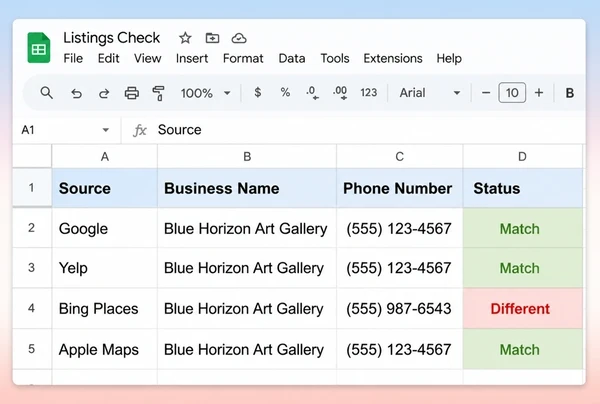Select row 1 header
Image resolution: width=600 pixels, height=404 pixels.
[x=32, y=188]
